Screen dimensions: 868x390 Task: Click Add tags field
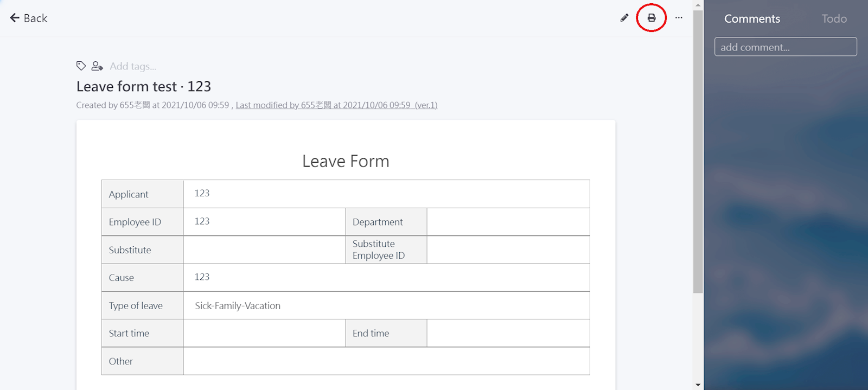(x=133, y=66)
